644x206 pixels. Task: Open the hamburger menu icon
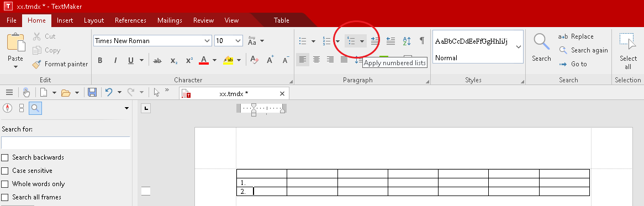(x=9, y=92)
